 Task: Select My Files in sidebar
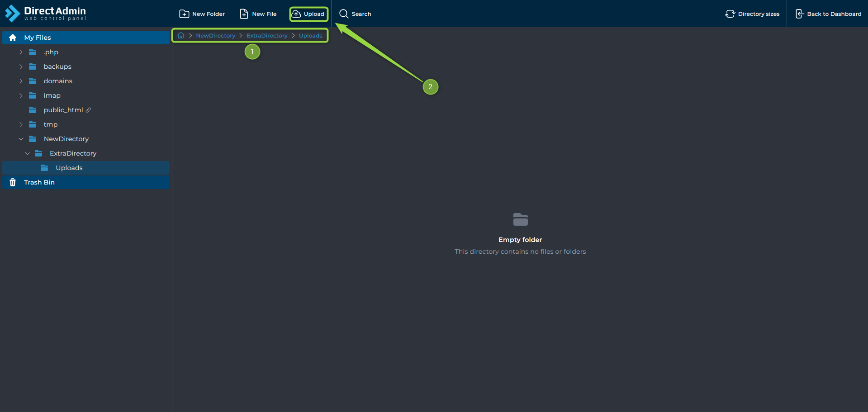86,38
